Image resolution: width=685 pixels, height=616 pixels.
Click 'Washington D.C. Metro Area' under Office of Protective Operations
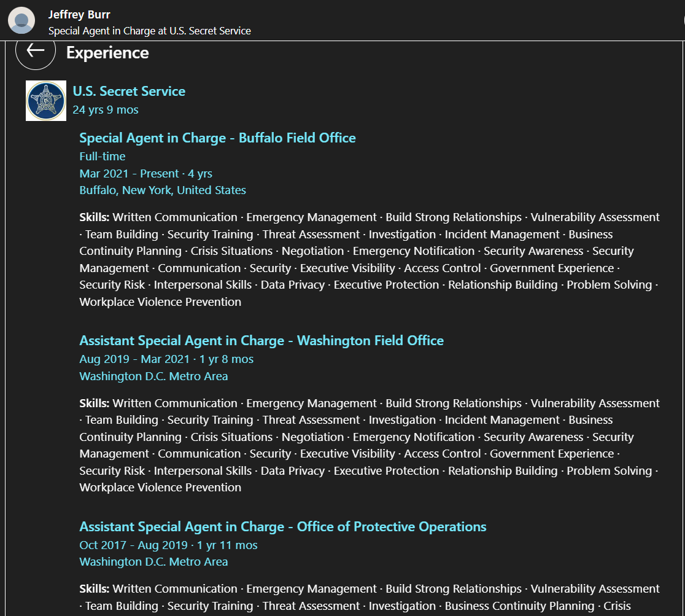[x=154, y=562]
